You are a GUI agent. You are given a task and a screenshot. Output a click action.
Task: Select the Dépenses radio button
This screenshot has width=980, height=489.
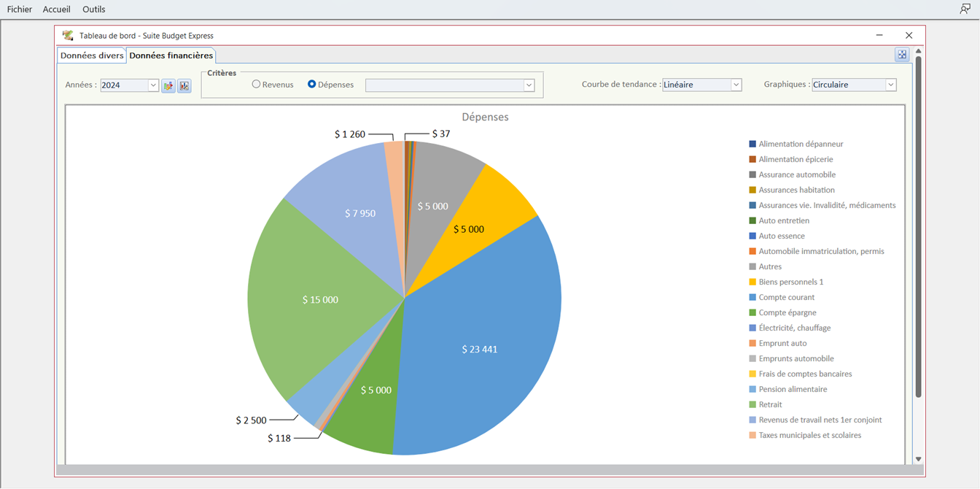click(x=312, y=85)
